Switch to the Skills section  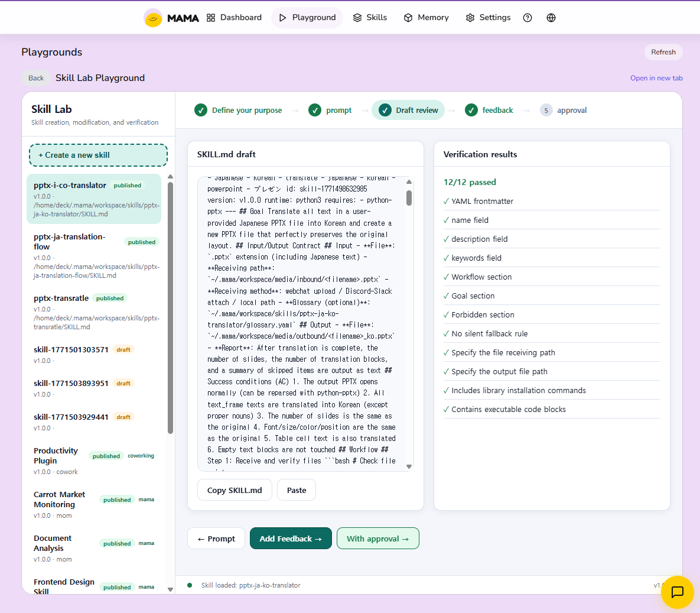point(370,18)
